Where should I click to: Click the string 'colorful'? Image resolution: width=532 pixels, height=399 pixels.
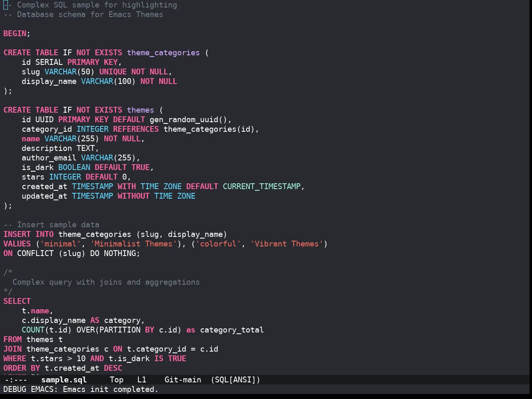(218, 244)
